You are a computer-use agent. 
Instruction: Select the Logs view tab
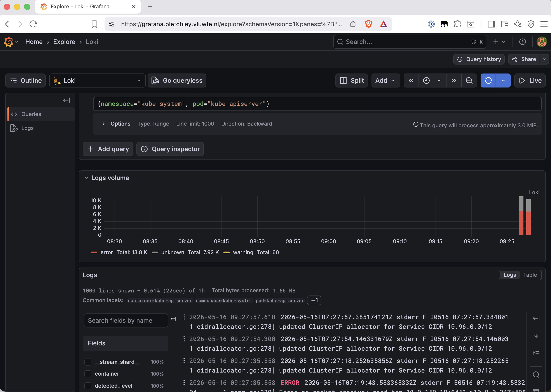[509, 275]
